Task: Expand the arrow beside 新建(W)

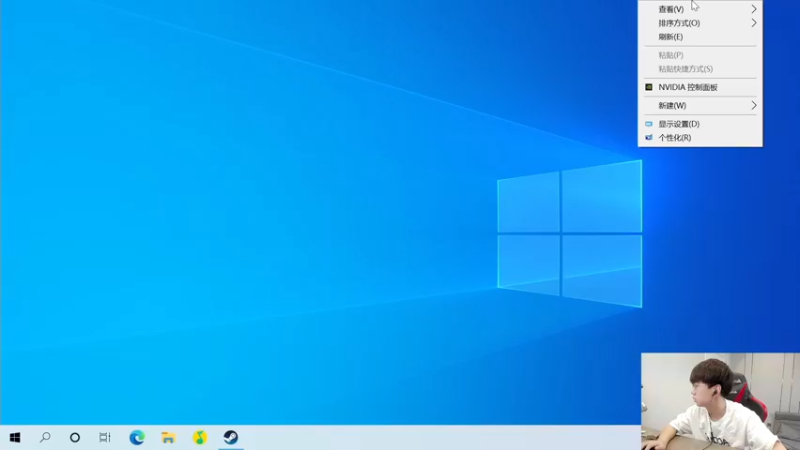Action: click(754, 106)
